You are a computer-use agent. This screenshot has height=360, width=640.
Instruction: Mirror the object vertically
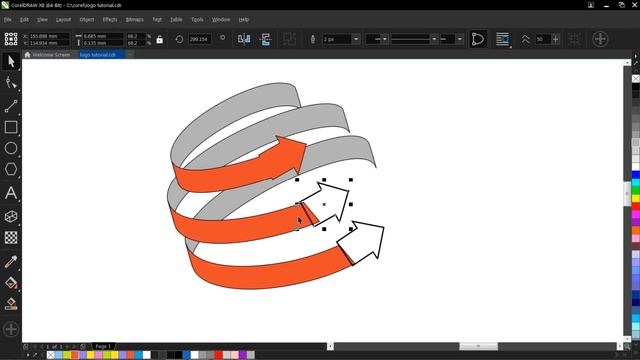coord(266,39)
